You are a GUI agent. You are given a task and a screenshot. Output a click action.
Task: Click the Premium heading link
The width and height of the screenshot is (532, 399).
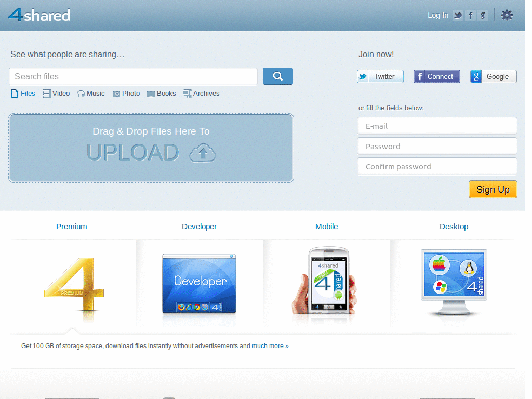(72, 227)
